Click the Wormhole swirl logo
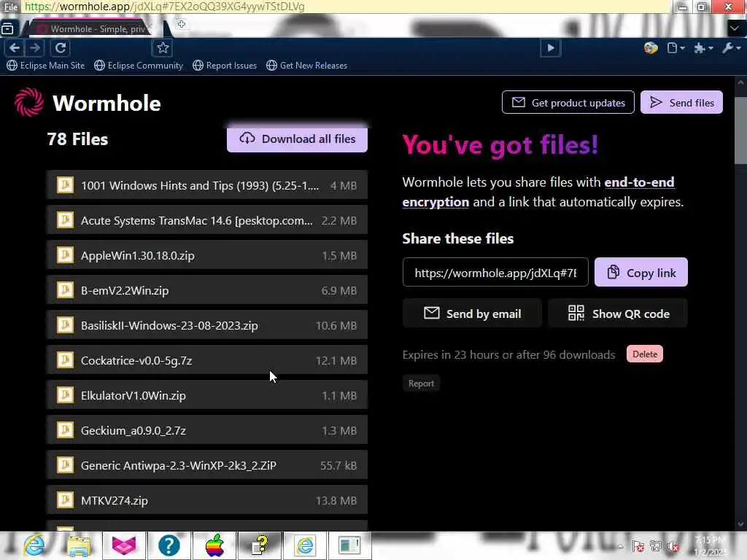 coord(29,102)
